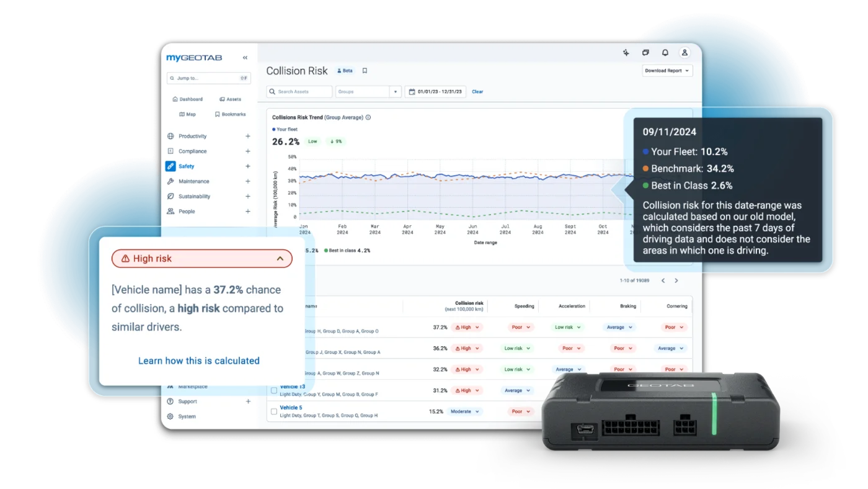Expand the Compliance menu section

(248, 151)
